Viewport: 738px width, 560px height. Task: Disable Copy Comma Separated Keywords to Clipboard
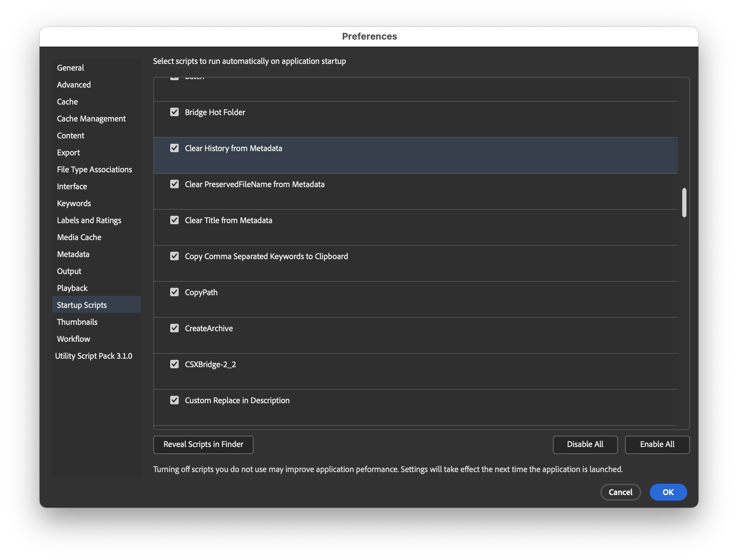tap(174, 256)
